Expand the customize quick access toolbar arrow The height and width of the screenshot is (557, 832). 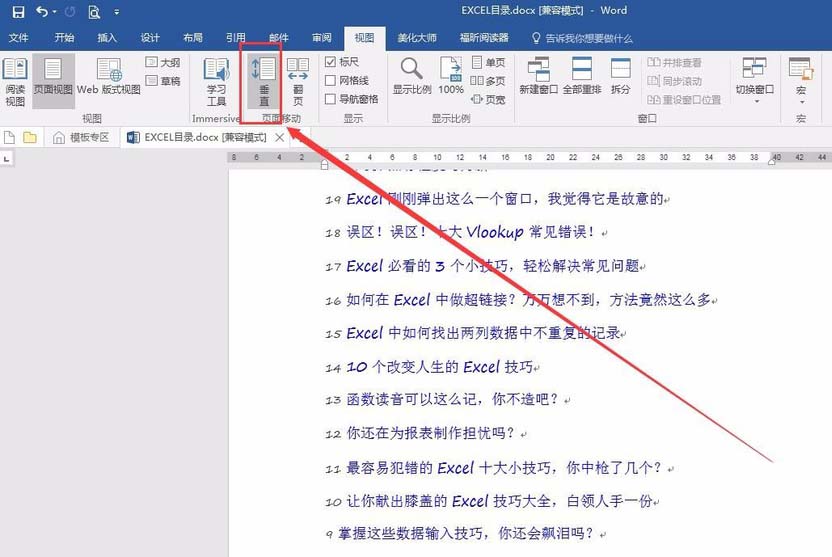tap(116, 12)
